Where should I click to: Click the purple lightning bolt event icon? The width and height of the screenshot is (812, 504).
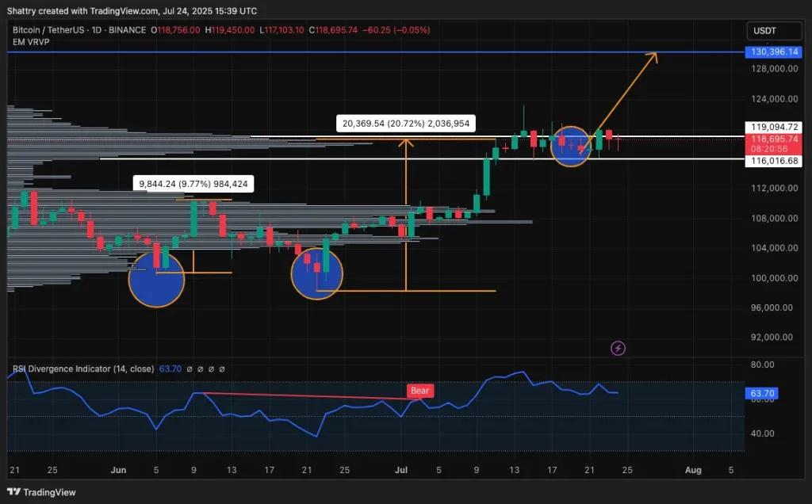(618, 348)
